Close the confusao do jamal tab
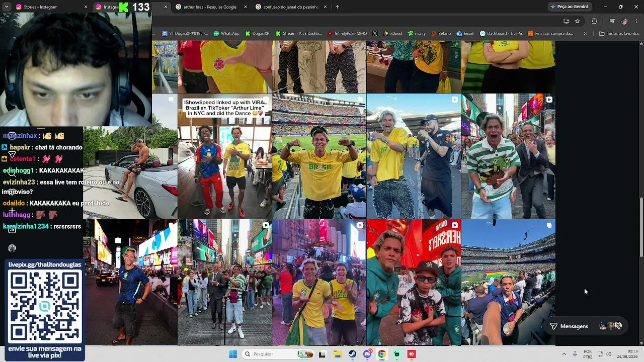 pyautogui.click(x=326, y=7)
